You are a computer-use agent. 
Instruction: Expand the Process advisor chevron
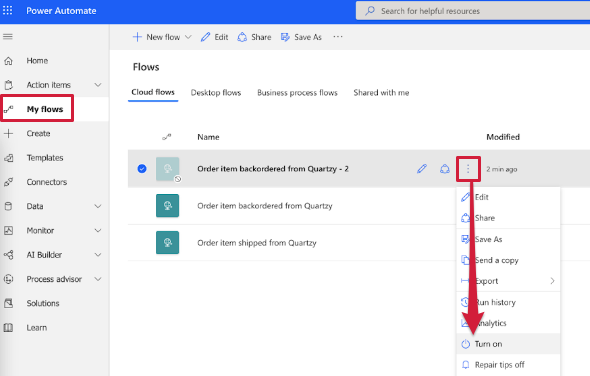pyautogui.click(x=98, y=279)
